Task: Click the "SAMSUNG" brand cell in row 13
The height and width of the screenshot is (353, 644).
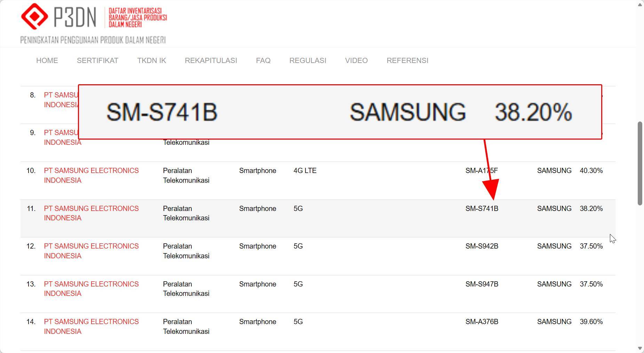Action: click(554, 284)
